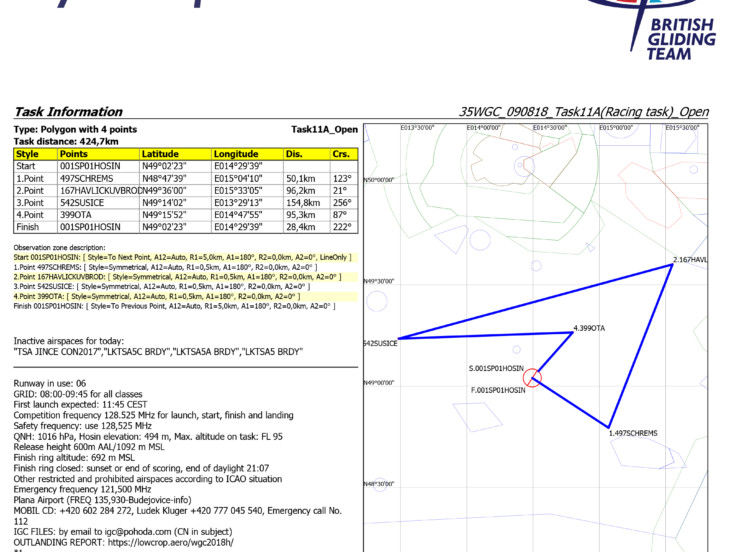Click the Style column header
The height and width of the screenshot is (552, 730).
point(28,154)
